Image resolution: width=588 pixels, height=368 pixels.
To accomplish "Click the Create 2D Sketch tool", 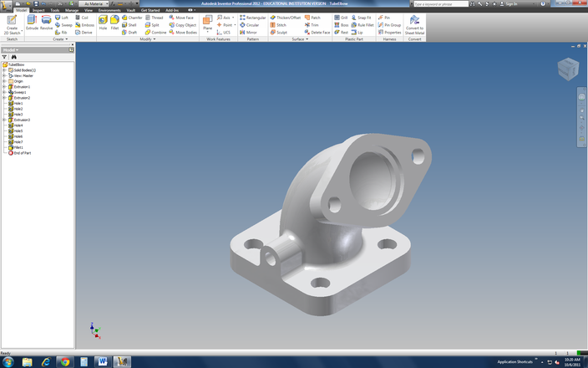I will pos(12,25).
